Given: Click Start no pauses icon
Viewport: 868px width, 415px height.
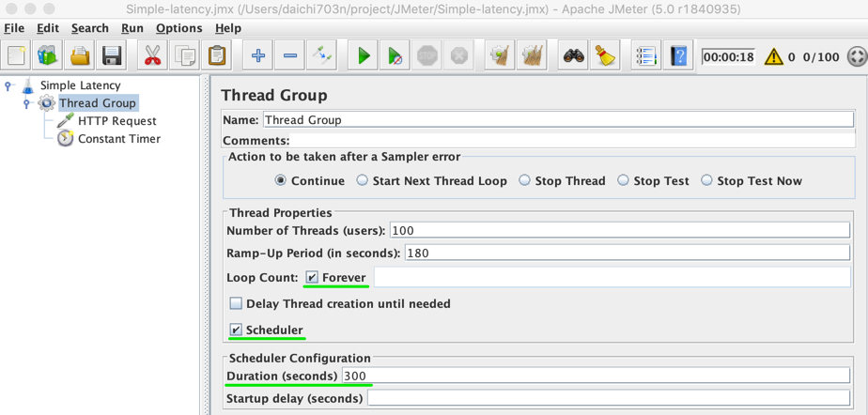Looking at the screenshot, I should coord(395,55).
